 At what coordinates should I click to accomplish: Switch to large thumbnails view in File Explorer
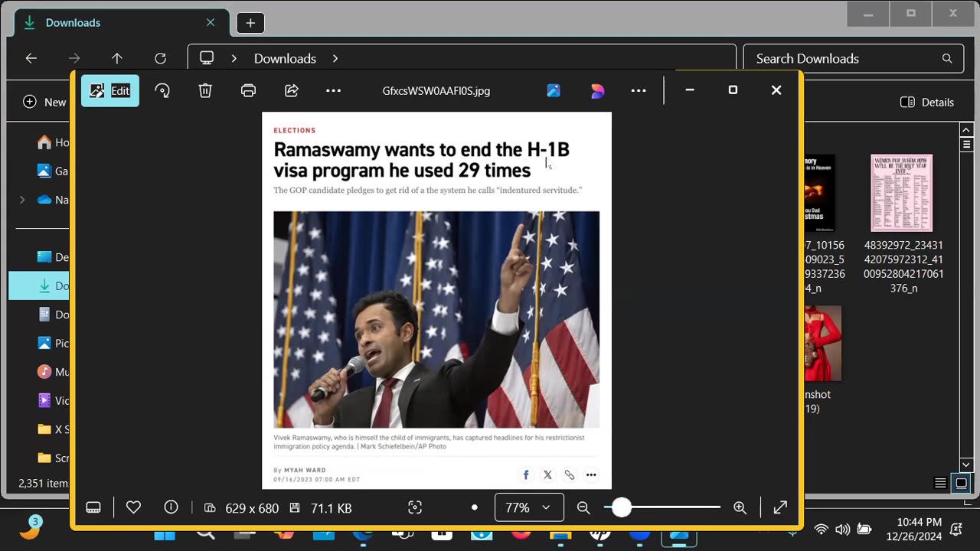click(961, 483)
